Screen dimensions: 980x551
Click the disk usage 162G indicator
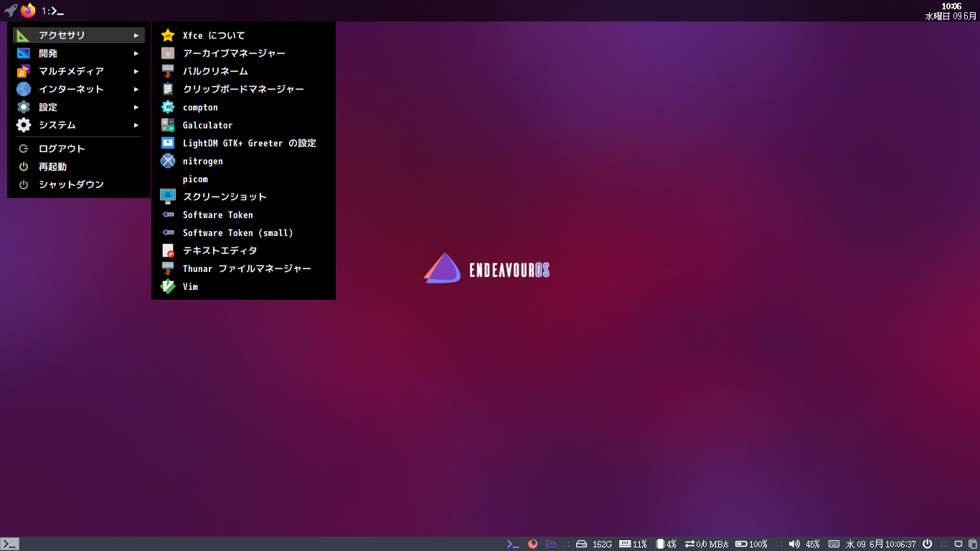click(594, 544)
